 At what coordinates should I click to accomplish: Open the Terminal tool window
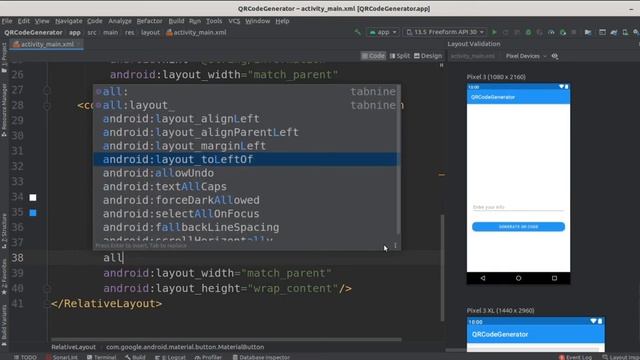[101, 357]
